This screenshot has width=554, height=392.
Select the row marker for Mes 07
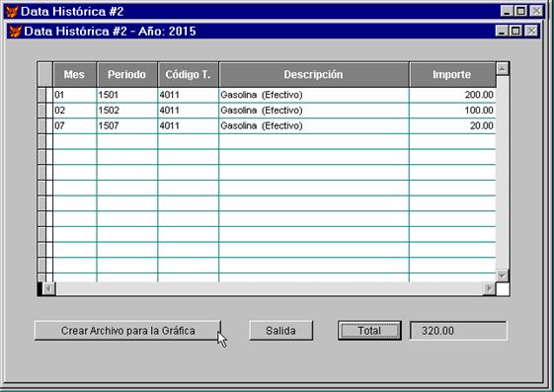point(41,126)
